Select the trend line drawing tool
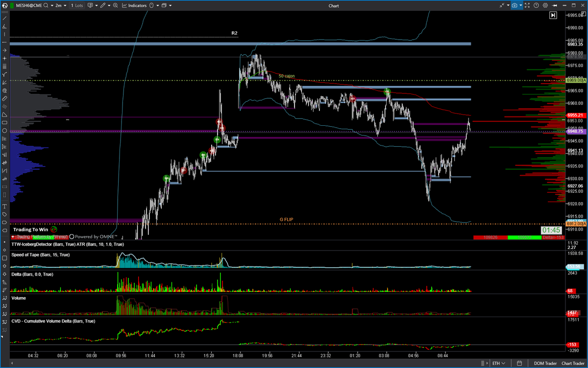The height and width of the screenshot is (368, 588). tap(4, 18)
